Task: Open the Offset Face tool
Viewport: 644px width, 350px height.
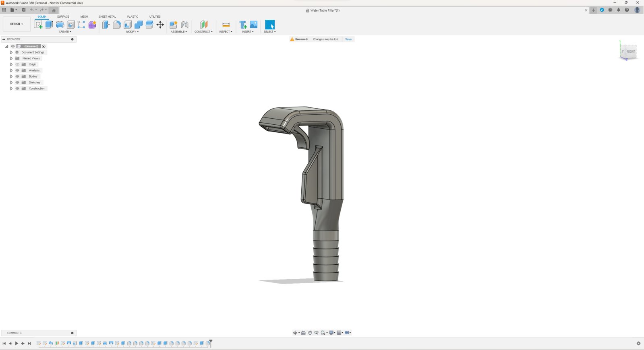Action: tap(149, 25)
